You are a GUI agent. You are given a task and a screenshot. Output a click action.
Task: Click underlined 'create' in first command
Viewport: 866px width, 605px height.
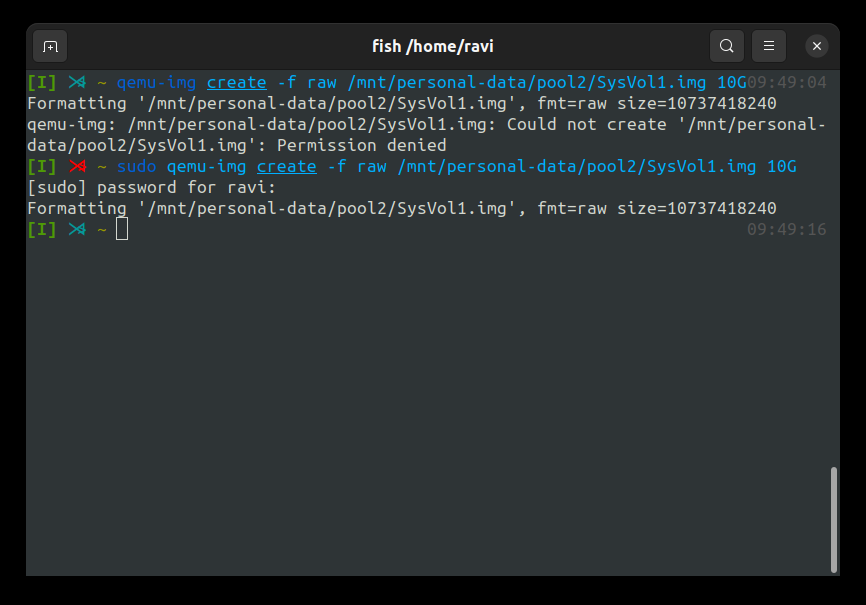pos(236,82)
